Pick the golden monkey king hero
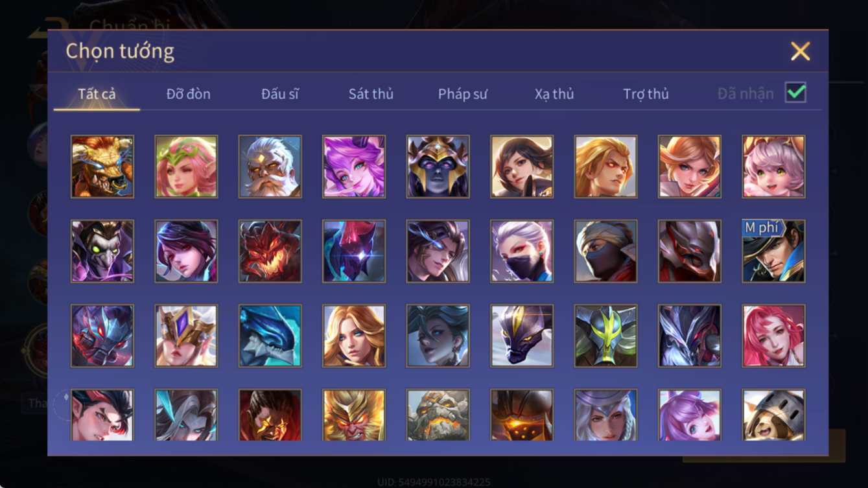The height and width of the screenshot is (488, 868). point(354,415)
